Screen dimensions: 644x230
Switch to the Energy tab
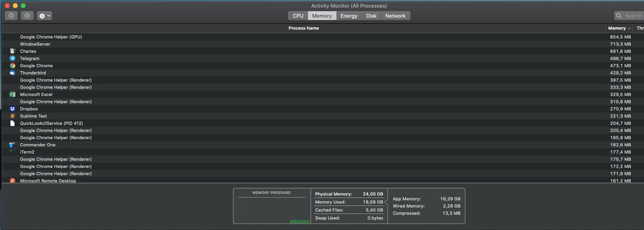click(349, 16)
